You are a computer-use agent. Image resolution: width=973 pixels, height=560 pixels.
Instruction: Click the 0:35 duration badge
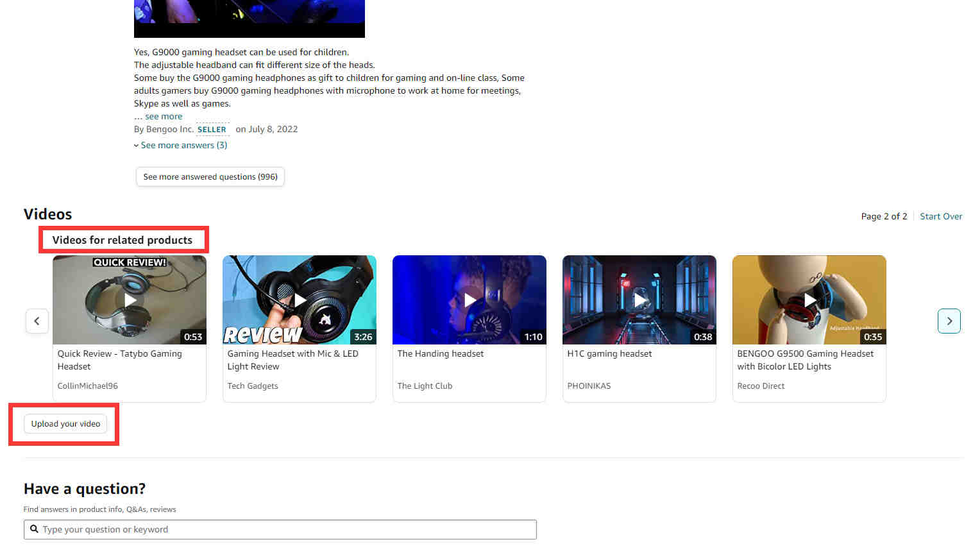tap(873, 337)
